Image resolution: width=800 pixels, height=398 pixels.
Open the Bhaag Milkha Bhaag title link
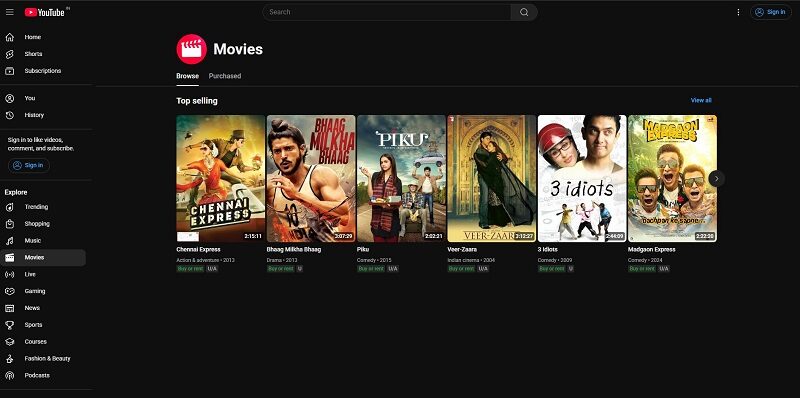click(x=294, y=250)
